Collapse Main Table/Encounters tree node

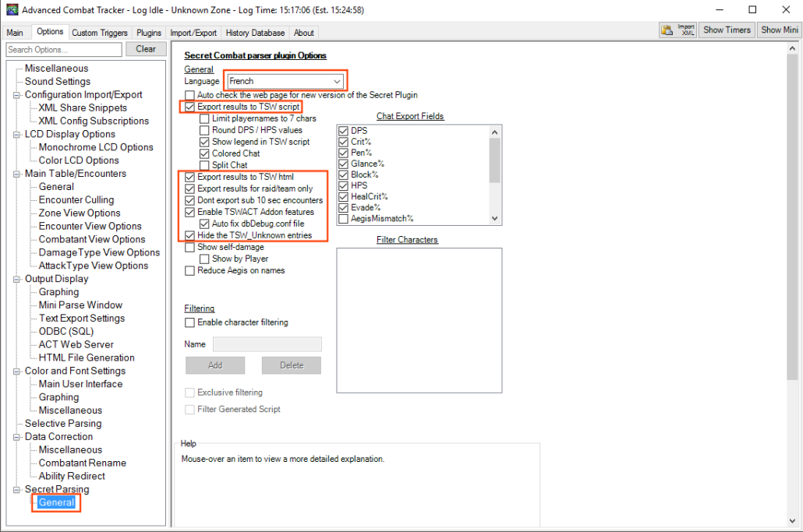(16, 174)
